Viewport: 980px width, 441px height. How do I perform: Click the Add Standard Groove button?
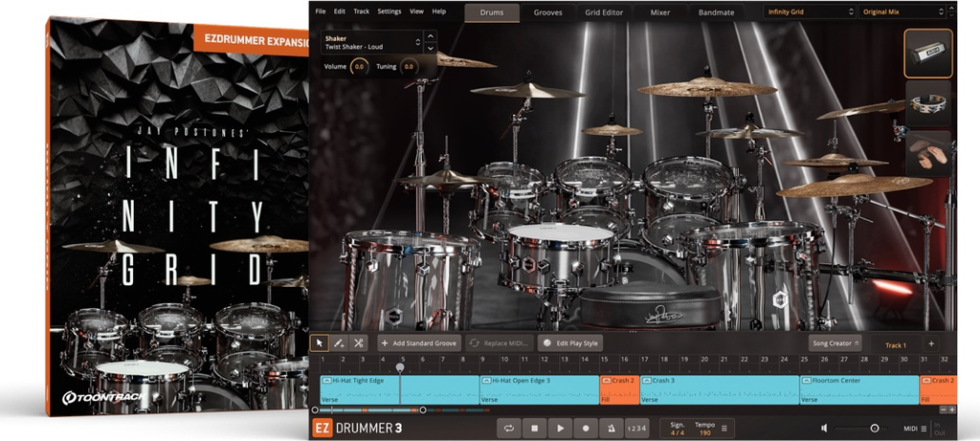tap(418, 342)
